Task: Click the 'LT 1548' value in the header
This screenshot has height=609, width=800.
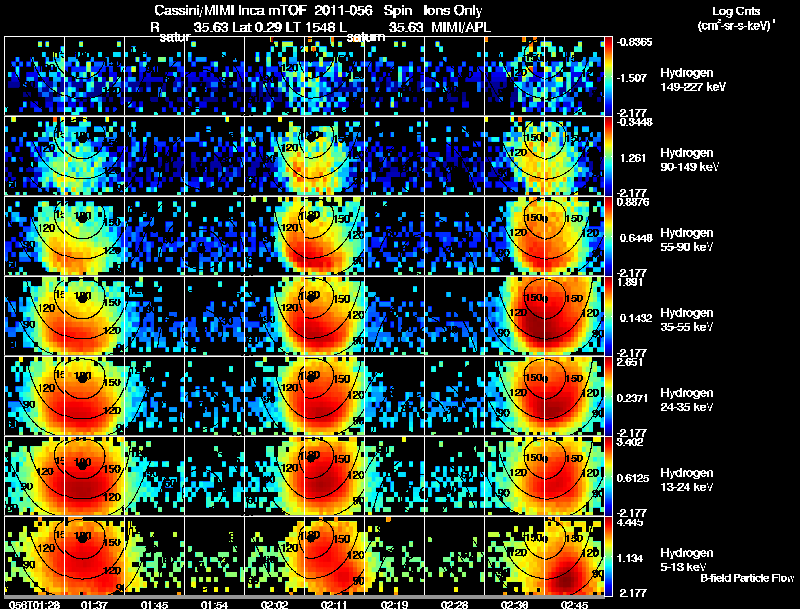Action: click(310, 27)
